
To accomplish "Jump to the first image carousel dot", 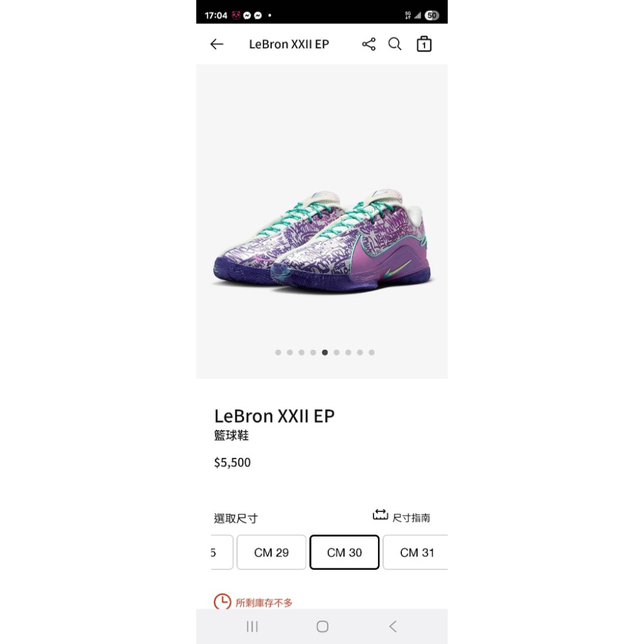I will click(x=278, y=352).
